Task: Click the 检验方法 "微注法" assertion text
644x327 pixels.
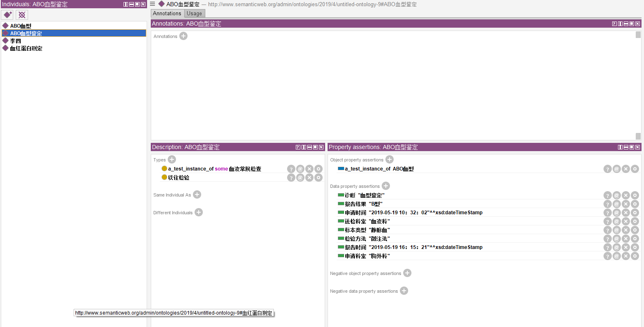Action: pyautogui.click(x=367, y=239)
